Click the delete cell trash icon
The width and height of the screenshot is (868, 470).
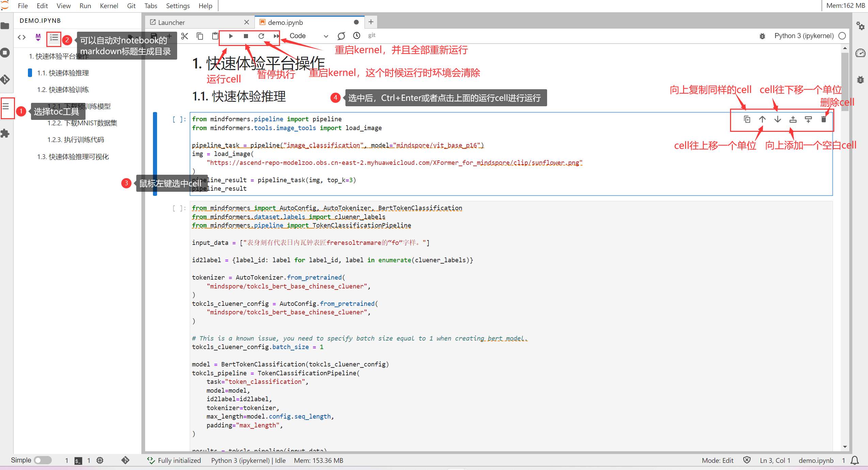[824, 119]
